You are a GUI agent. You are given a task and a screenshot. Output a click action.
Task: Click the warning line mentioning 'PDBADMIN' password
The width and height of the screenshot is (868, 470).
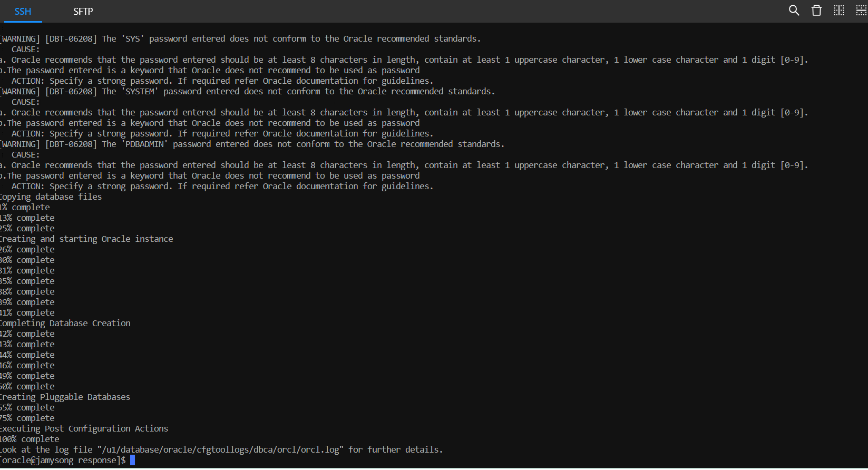coord(252,144)
